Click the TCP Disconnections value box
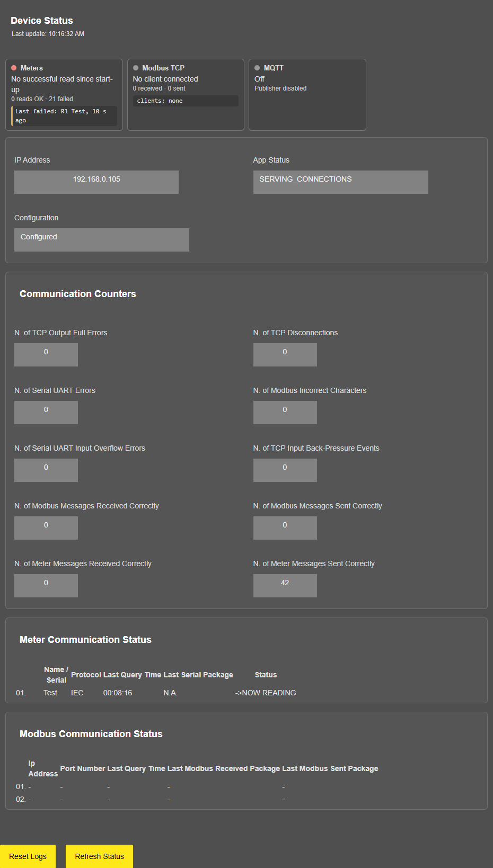493x868 pixels. coord(285,355)
